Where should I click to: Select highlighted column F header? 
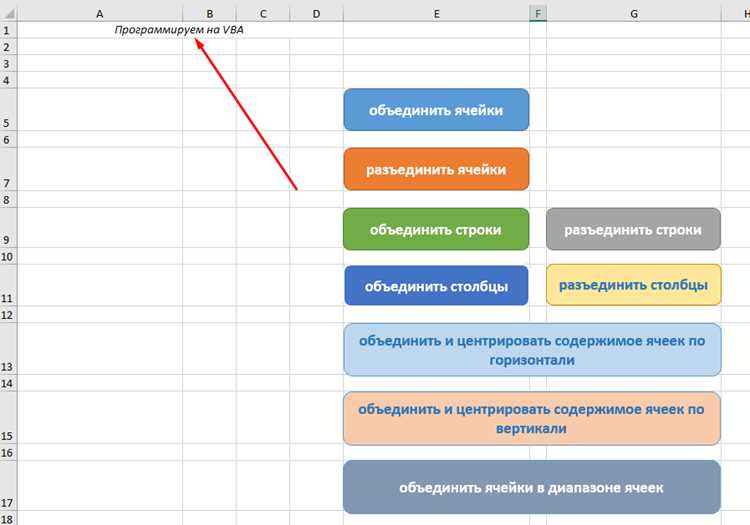(538, 14)
